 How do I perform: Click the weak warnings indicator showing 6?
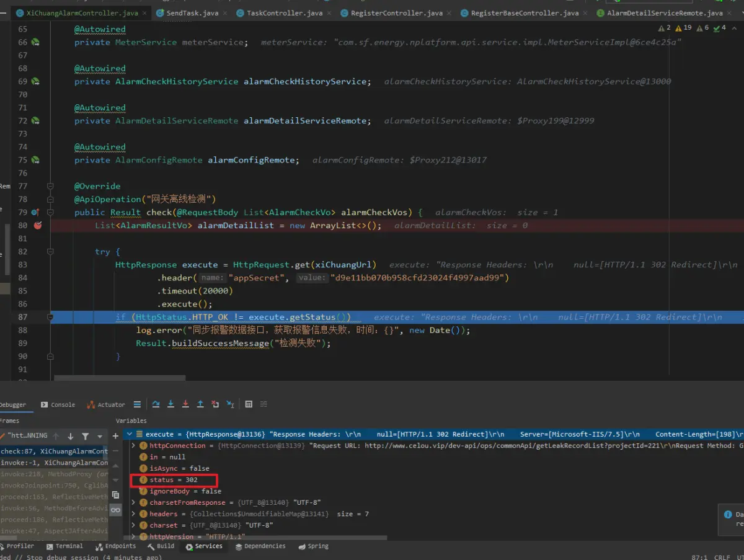click(x=702, y=28)
